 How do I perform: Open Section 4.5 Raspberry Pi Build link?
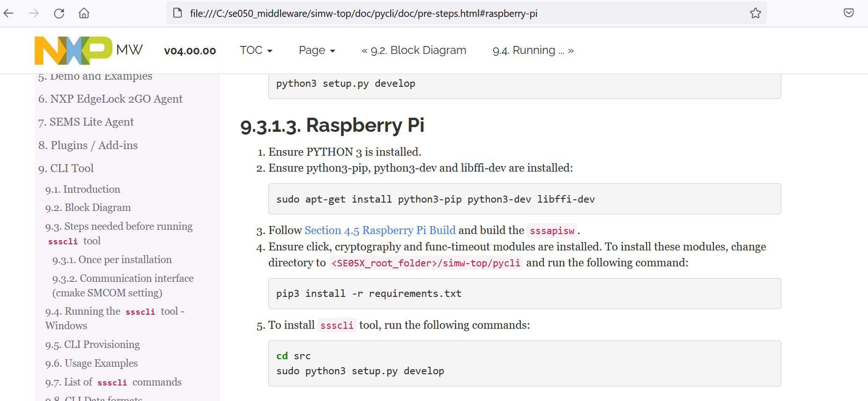click(x=380, y=230)
